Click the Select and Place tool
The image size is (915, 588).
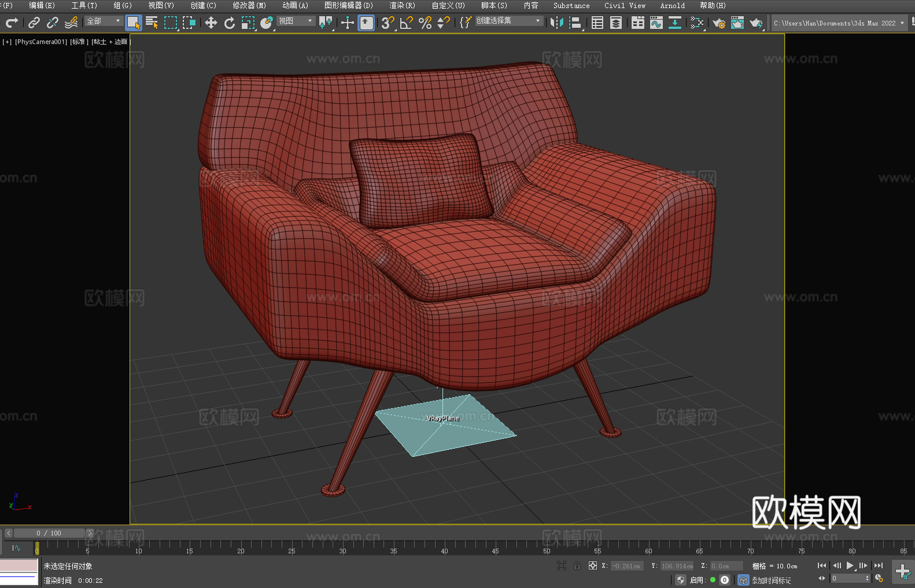click(x=267, y=23)
